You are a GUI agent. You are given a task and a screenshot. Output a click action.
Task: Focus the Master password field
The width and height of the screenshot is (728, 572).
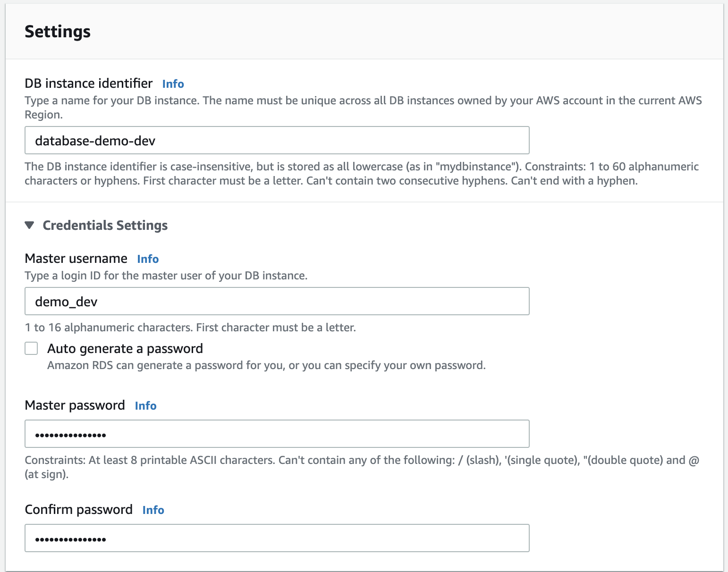pos(276,434)
